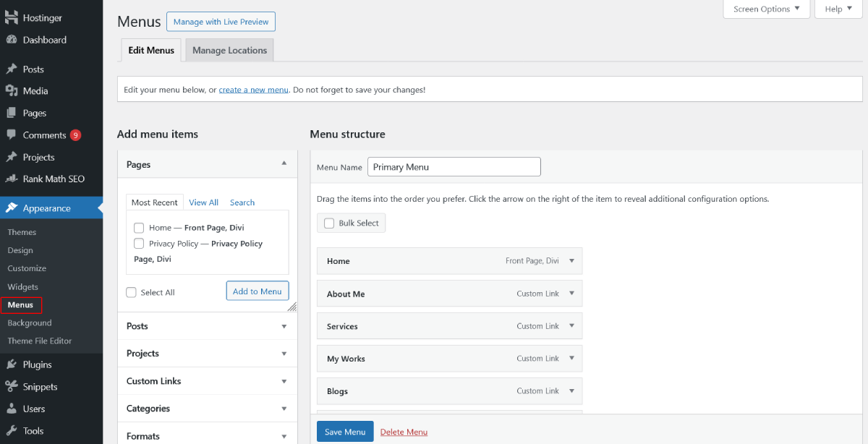Viewport: 868px width, 444px height.
Task: Click the Comments bubble icon
Action: 13,135
